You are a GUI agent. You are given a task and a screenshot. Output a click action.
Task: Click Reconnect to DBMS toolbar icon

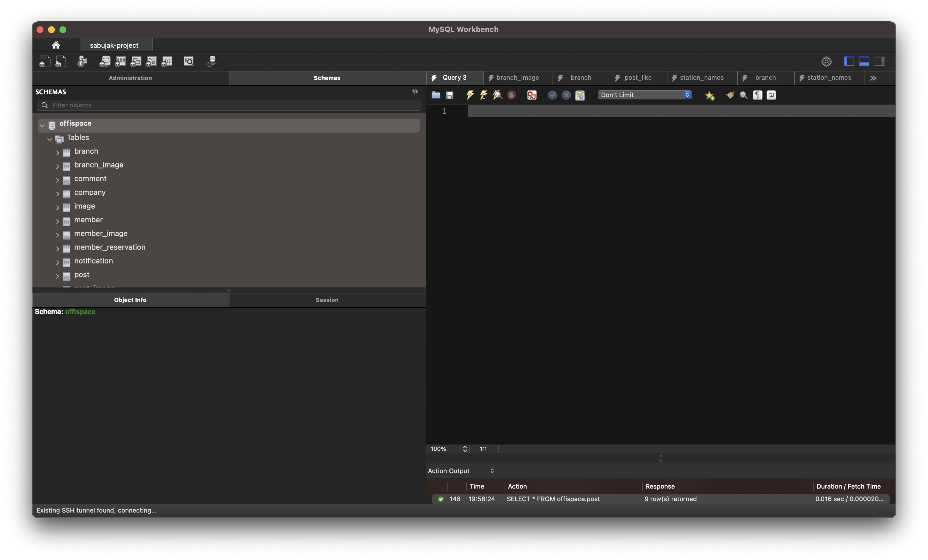coord(211,61)
